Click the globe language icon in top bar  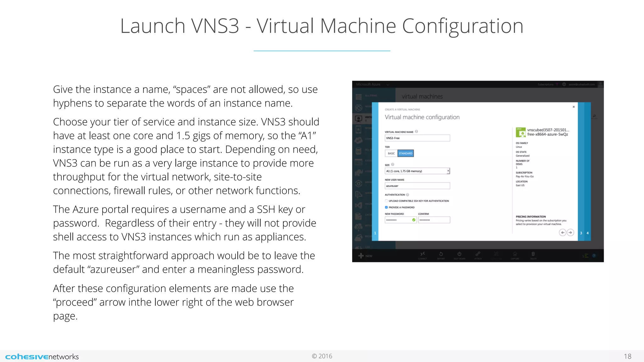[x=564, y=84]
